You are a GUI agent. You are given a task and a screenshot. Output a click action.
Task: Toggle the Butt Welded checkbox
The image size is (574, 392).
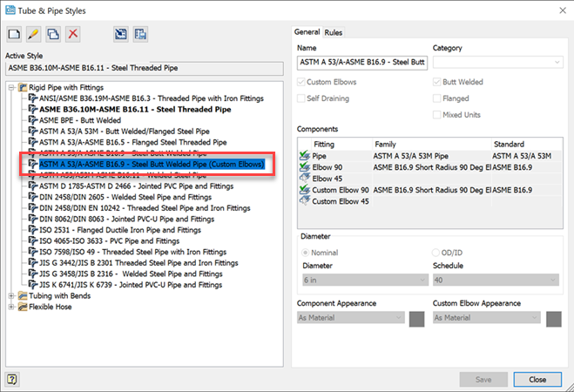[x=436, y=82]
